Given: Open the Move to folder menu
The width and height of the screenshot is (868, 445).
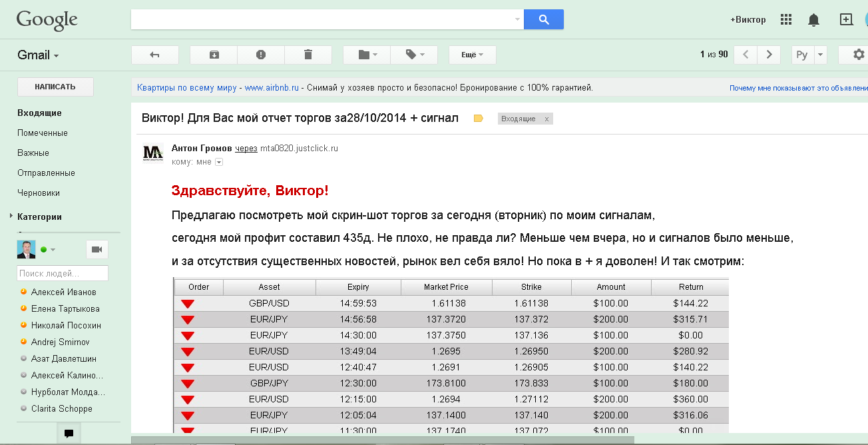Looking at the screenshot, I should (367, 55).
